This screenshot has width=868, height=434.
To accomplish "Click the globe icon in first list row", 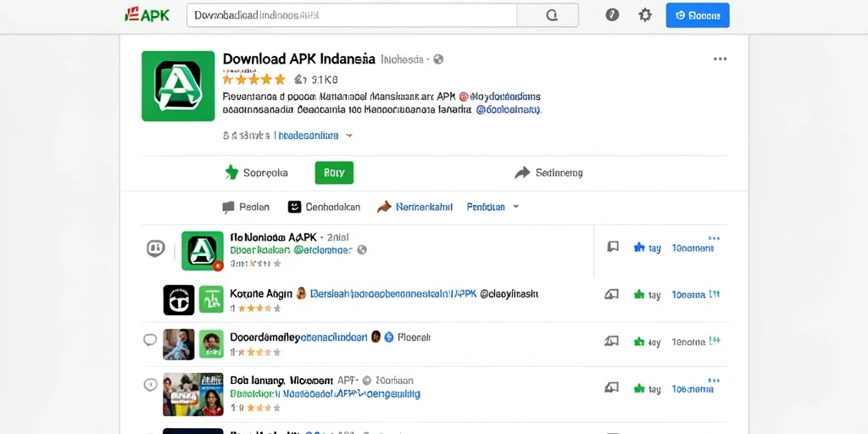I will point(362,250).
